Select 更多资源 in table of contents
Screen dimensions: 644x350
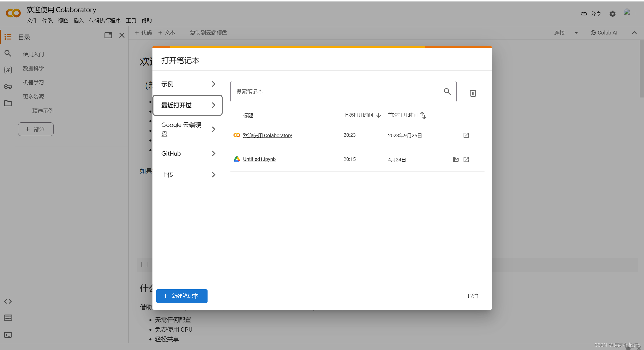tap(33, 97)
